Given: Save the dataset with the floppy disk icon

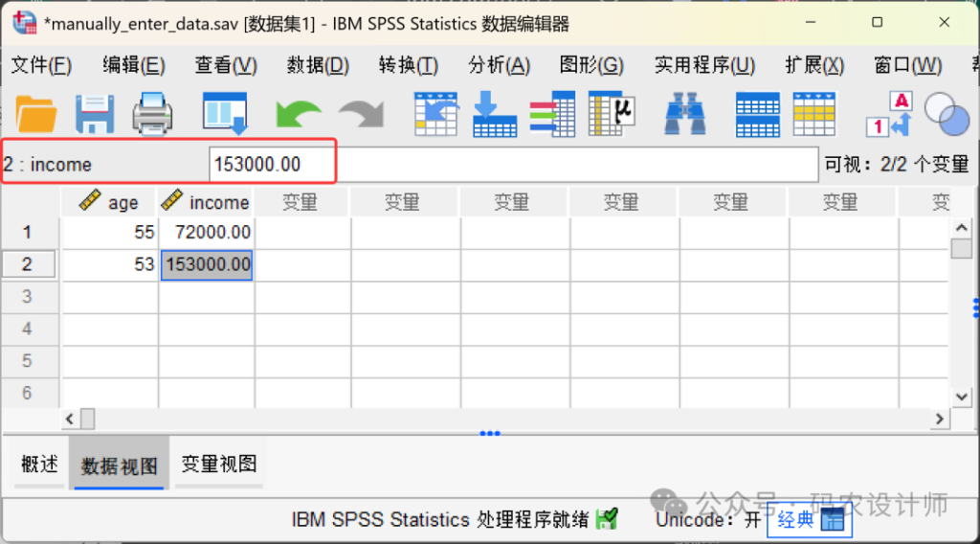Looking at the screenshot, I should click(x=95, y=114).
